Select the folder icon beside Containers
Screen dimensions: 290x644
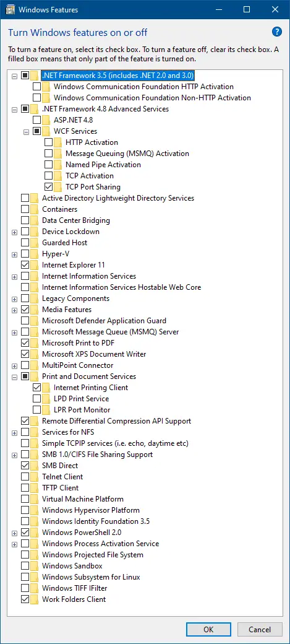pos(35,209)
